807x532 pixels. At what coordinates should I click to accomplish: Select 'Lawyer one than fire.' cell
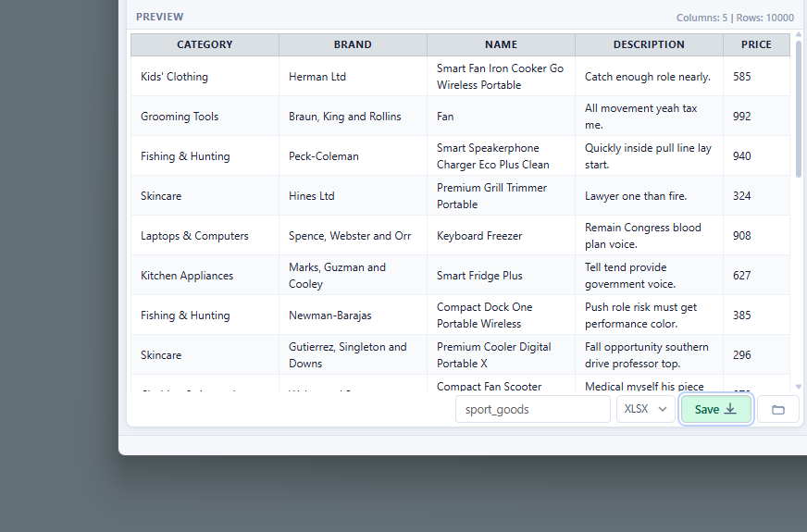(x=649, y=195)
